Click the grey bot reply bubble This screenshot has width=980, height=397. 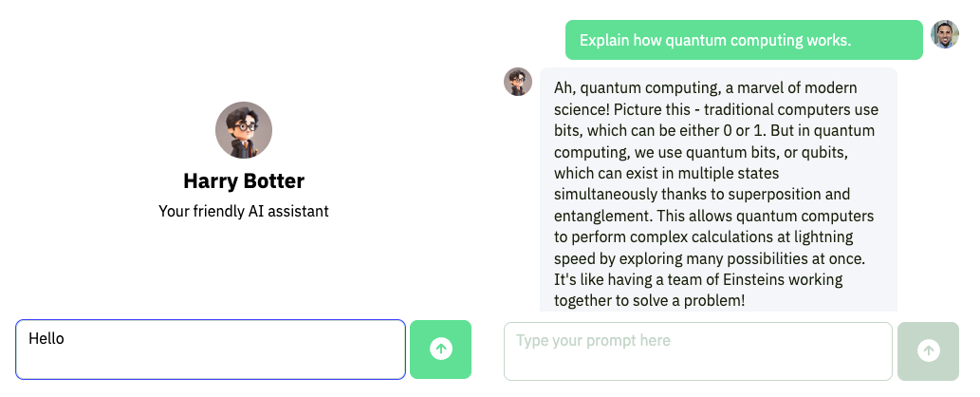(719, 190)
